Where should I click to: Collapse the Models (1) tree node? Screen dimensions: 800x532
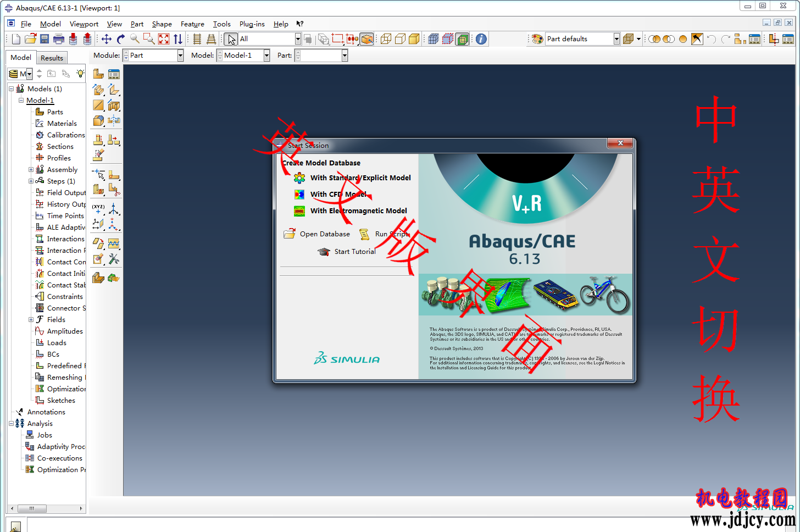[11, 88]
